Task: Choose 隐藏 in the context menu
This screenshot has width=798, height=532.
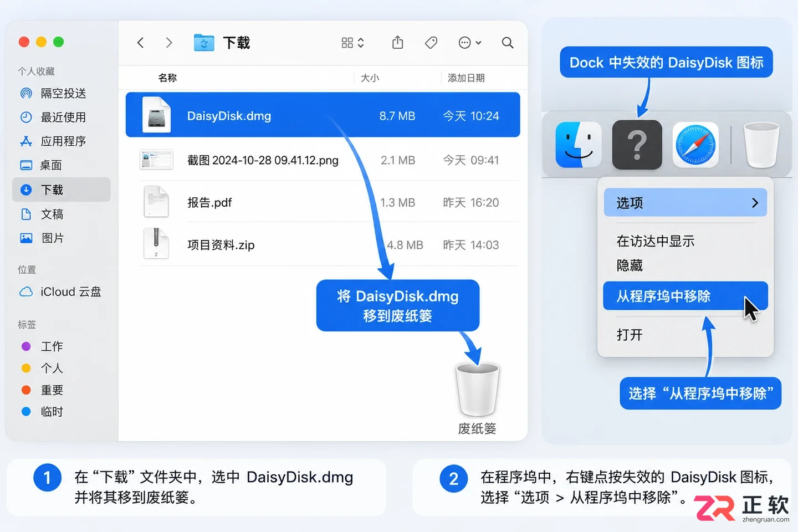Action: 630,265
